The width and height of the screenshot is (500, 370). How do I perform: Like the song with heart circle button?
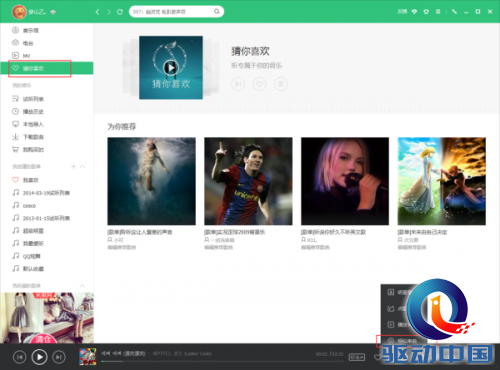click(x=259, y=84)
